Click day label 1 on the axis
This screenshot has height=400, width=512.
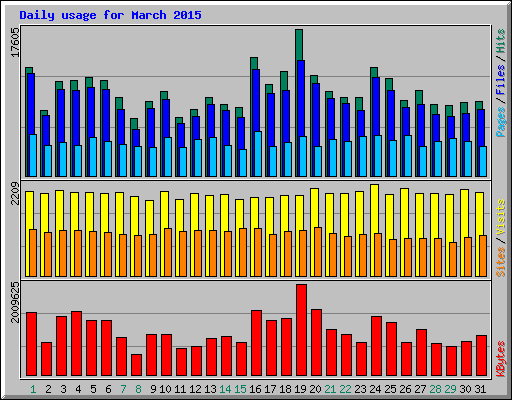pyautogui.click(x=33, y=389)
